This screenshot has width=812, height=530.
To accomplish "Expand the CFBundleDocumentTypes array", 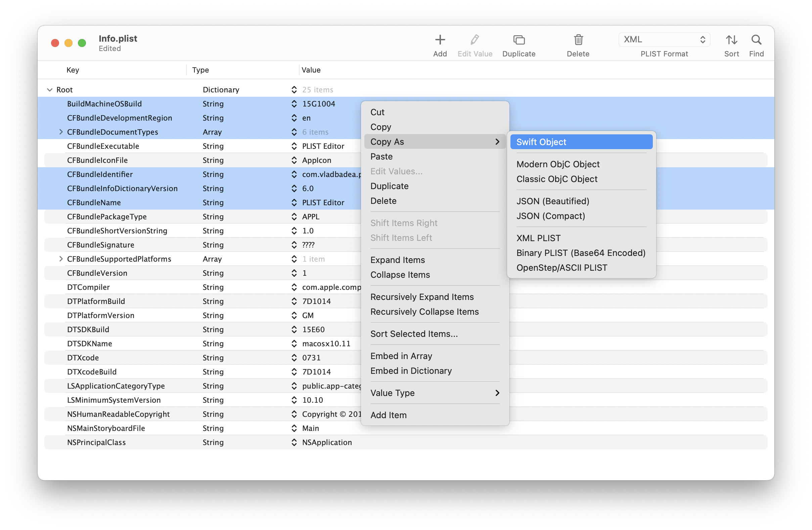I will pos(61,132).
